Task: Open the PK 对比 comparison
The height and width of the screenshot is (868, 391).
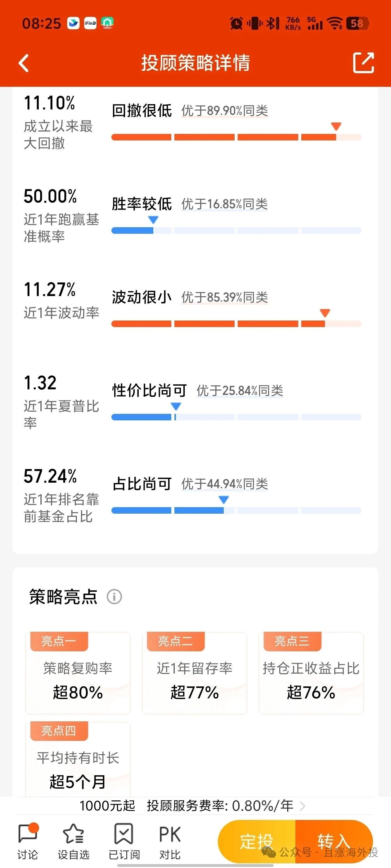Action: pyautogui.click(x=170, y=840)
